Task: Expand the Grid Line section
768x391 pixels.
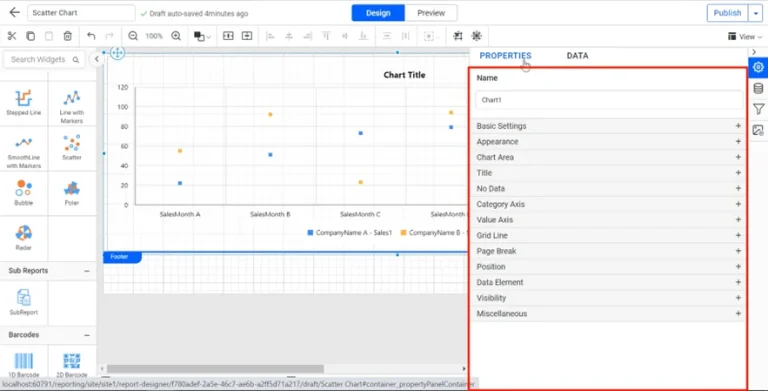Action: pos(608,235)
